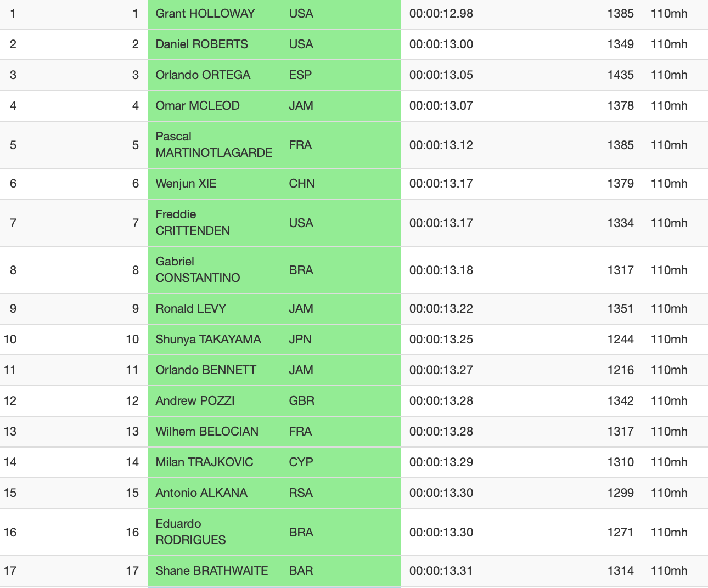Click Daniel ROBERTS name cell
708x588 pixels.
(x=202, y=44)
